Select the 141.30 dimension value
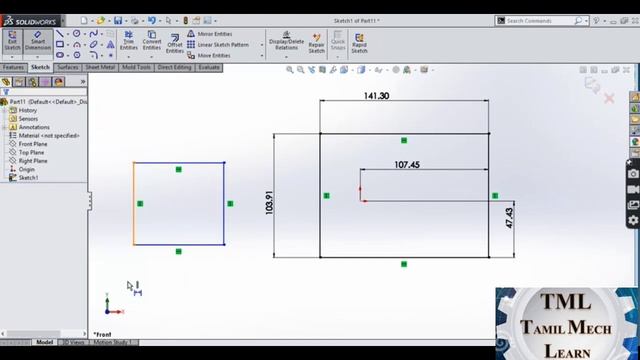Screen dimensions: 640x360 click(x=376, y=96)
